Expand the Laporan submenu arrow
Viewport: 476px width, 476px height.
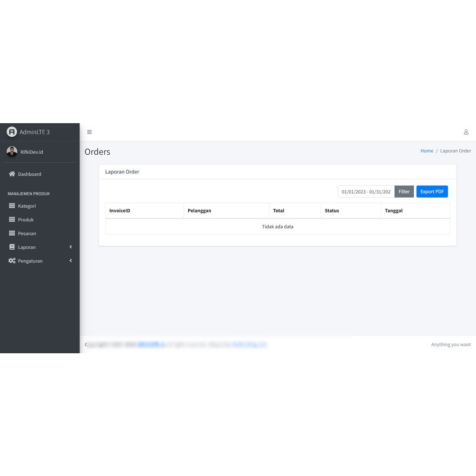pyautogui.click(x=71, y=247)
